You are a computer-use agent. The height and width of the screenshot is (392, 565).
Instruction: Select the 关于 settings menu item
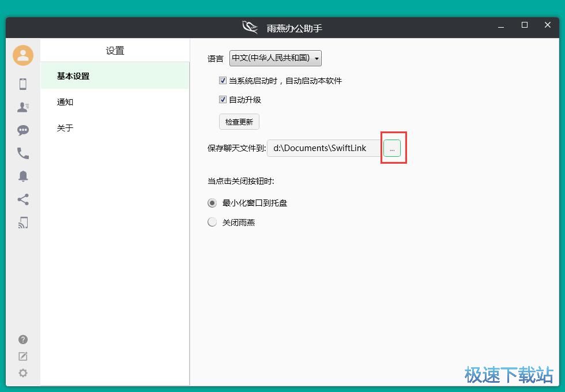(x=115, y=128)
